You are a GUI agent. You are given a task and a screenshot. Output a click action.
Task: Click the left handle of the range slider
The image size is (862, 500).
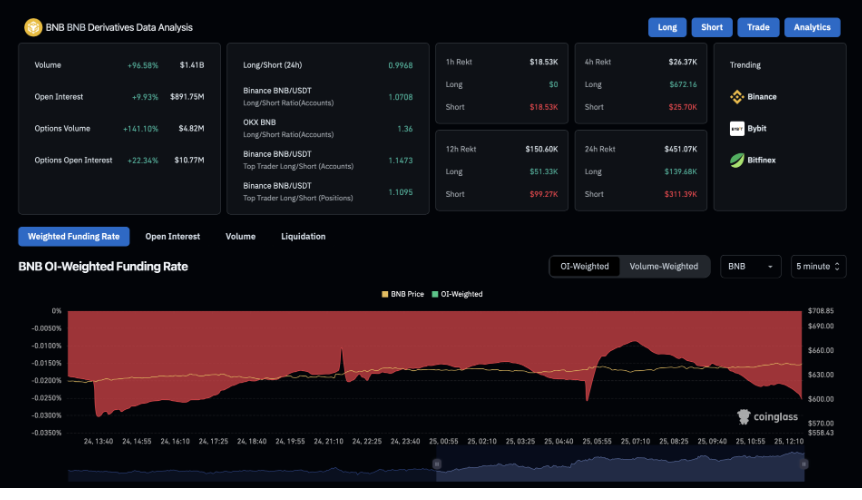tap(437, 464)
